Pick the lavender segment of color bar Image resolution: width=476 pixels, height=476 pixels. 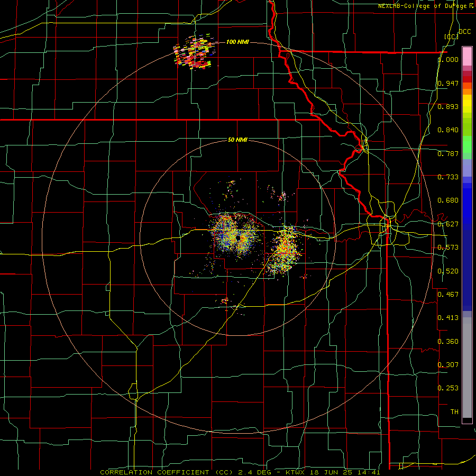click(x=467, y=168)
